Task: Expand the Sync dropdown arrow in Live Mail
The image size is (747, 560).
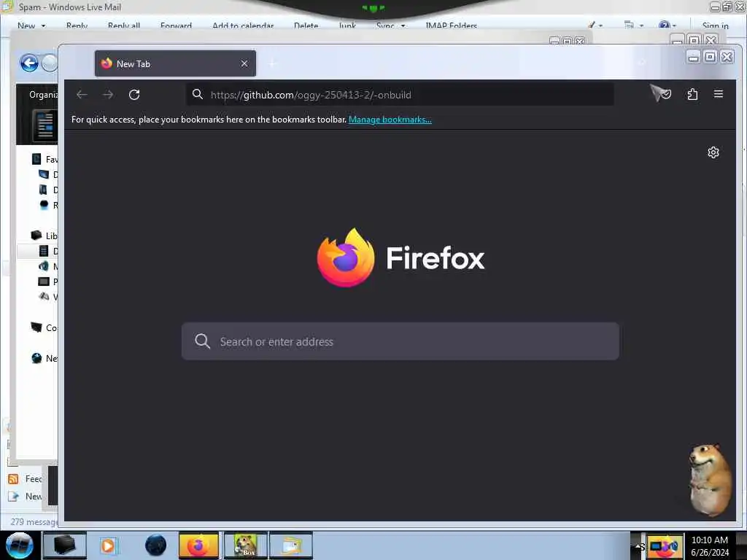Action: [403, 26]
